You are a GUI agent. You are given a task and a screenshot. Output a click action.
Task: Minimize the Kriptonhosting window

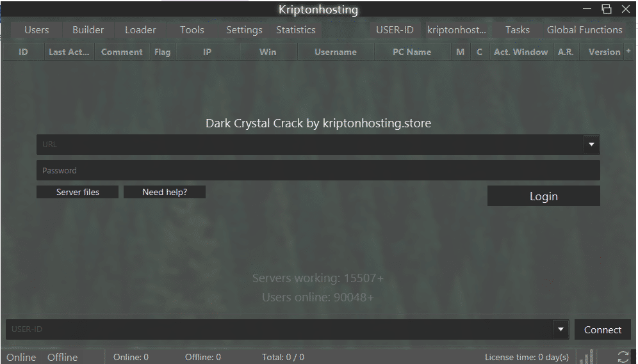[x=587, y=8]
